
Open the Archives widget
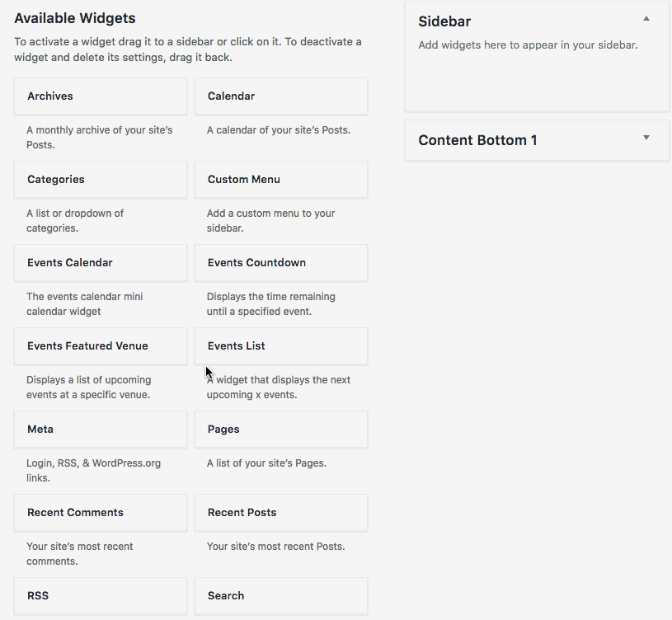point(100,96)
